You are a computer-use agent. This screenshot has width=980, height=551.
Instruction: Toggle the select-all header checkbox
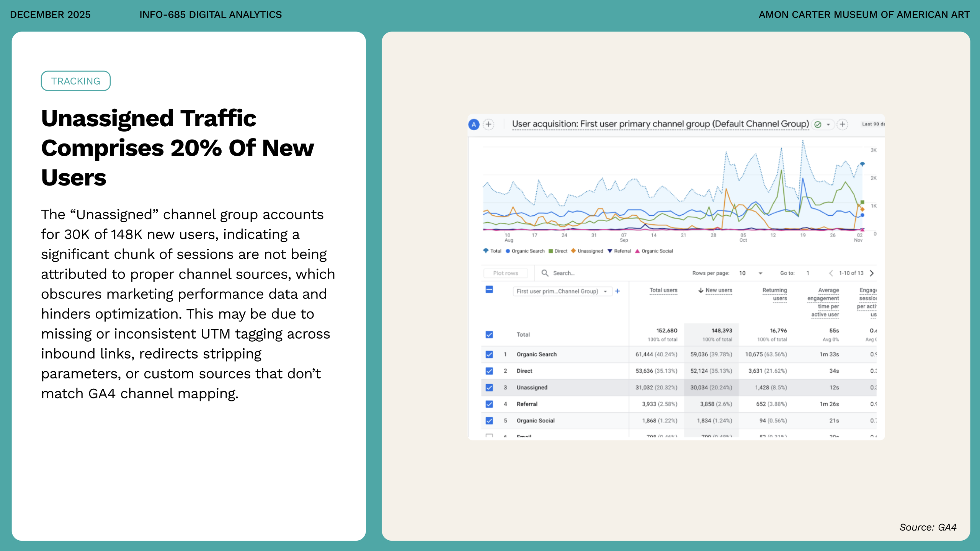[489, 290]
